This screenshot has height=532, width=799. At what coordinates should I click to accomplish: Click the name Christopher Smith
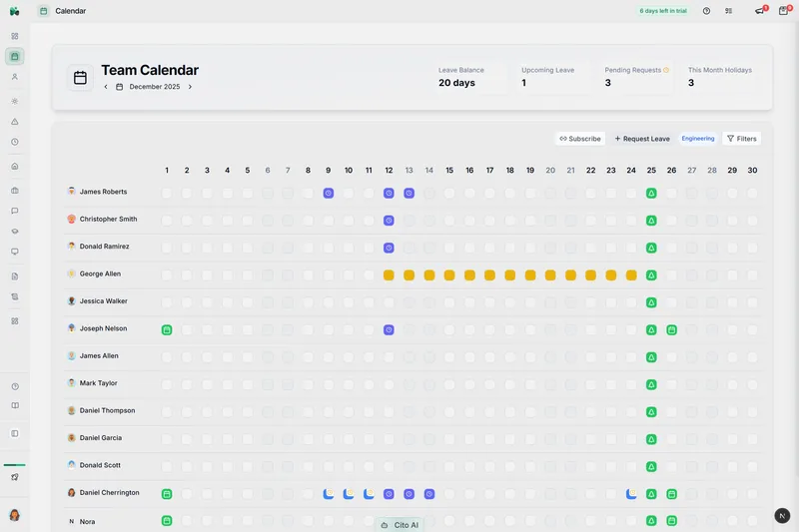click(x=109, y=219)
